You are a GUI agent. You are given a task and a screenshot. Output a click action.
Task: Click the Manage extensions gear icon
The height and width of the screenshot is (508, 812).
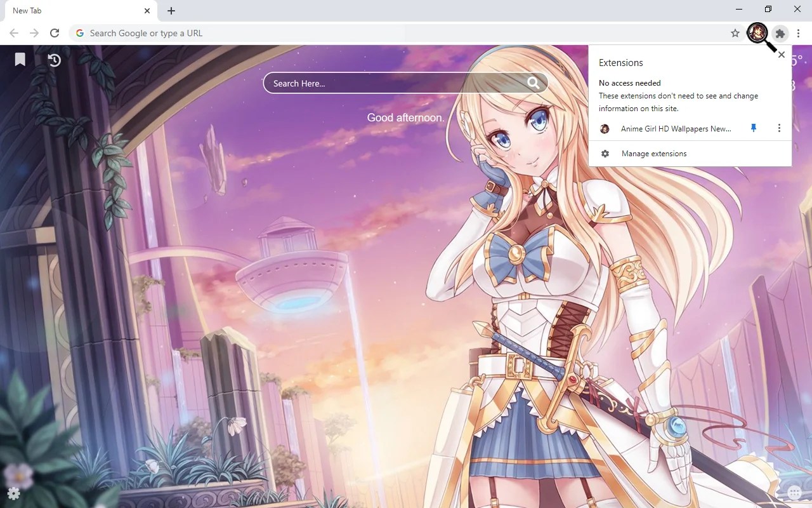pos(605,154)
